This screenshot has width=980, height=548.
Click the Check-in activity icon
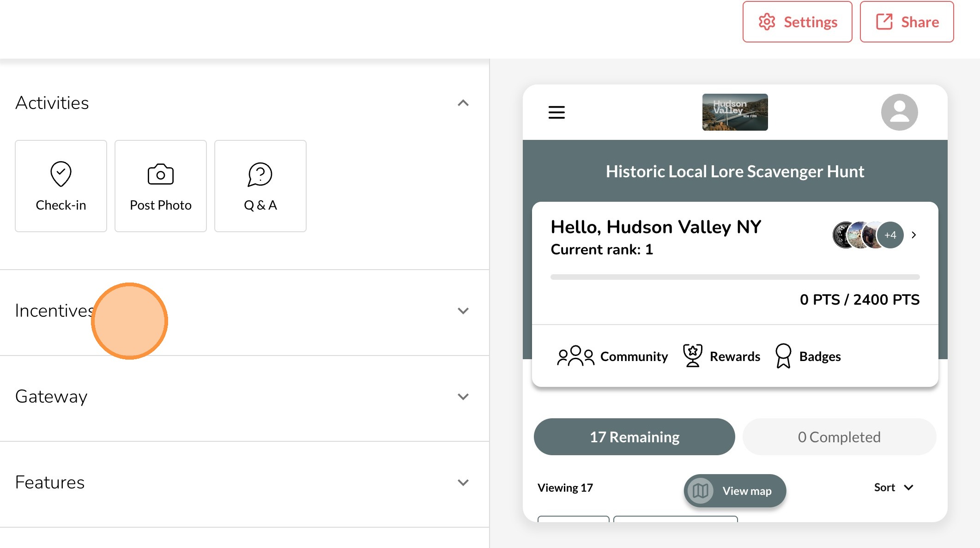[x=61, y=174]
